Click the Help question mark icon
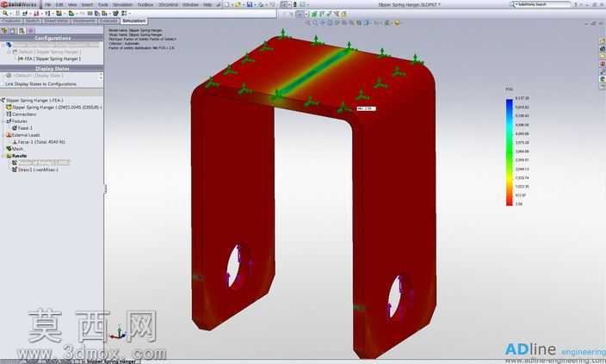This screenshot has width=606, height=364. tap(576, 4)
